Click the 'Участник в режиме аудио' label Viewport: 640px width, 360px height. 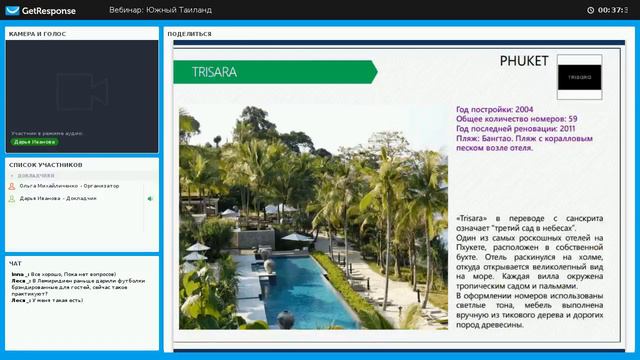click(47, 133)
